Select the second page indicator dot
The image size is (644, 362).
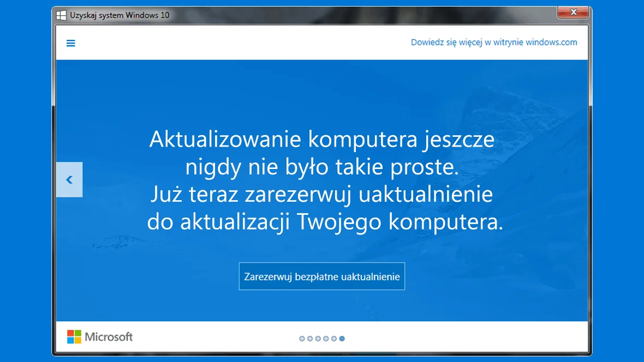pos(310,339)
